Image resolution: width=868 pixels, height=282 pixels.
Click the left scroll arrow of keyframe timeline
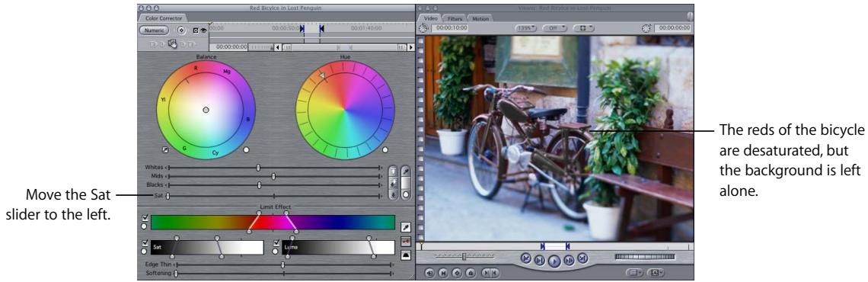tap(277, 47)
